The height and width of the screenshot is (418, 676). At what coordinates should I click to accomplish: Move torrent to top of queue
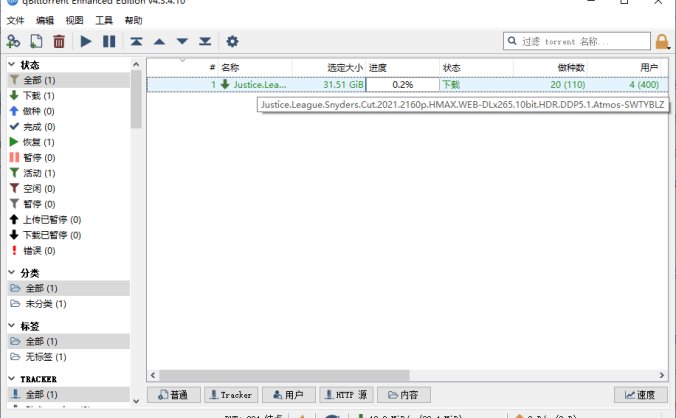[x=136, y=41]
